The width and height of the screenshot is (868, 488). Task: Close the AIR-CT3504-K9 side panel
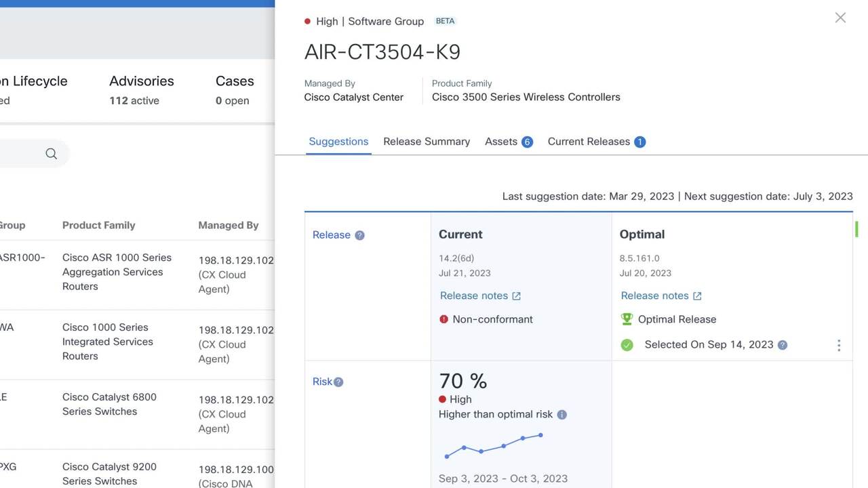click(840, 18)
